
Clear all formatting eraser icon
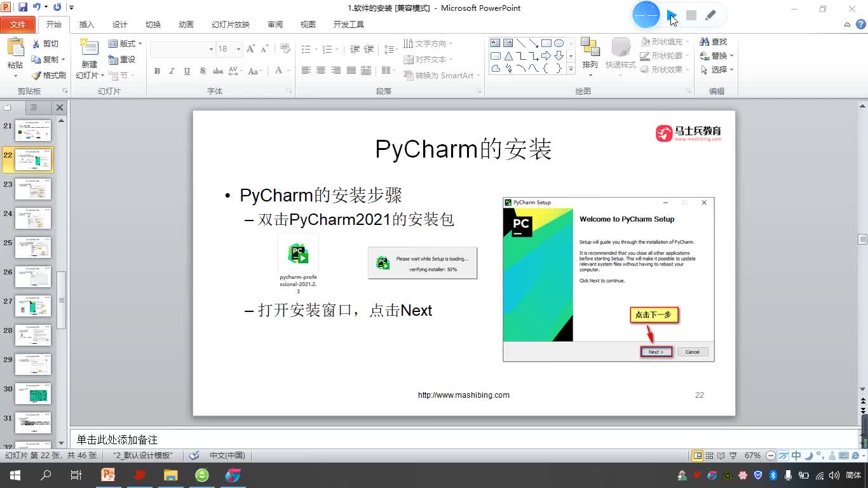pos(285,49)
